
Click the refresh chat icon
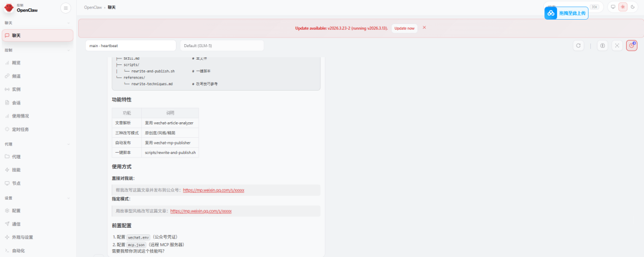click(578, 45)
